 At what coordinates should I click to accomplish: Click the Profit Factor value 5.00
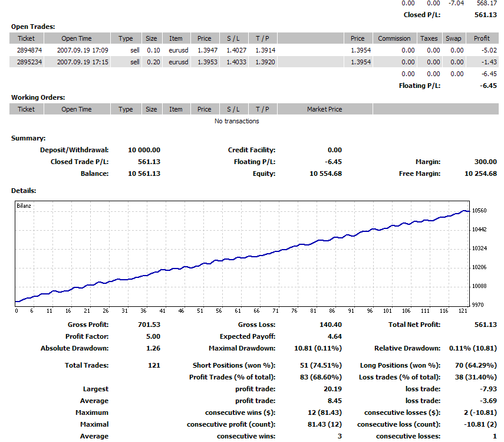tap(152, 336)
